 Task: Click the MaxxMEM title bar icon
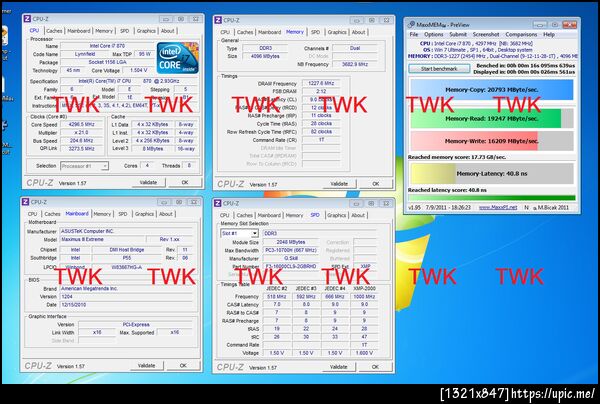pyautogui.click(x=411, y=24)
